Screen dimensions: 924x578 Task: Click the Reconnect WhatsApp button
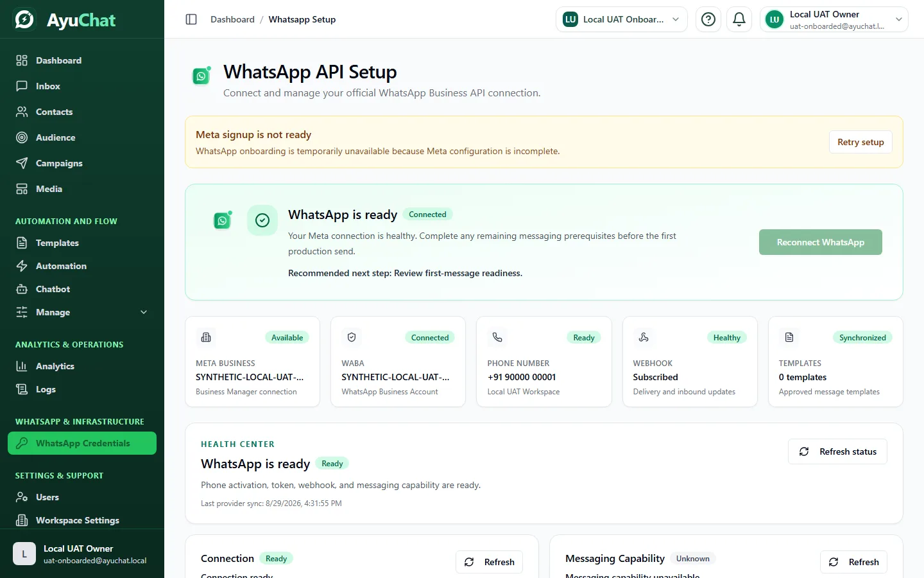click(820, 242)
